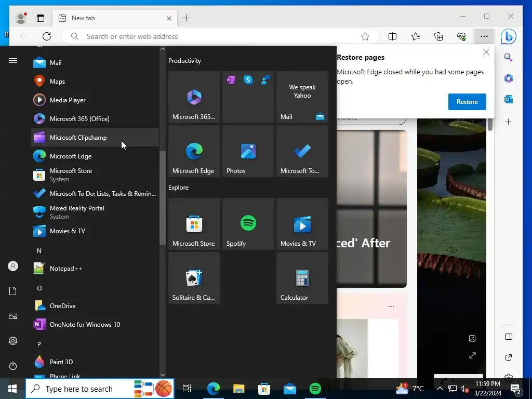532x399 pixels.
Task: Open Settings gear in Start sidebar
Action: (13, 341)
